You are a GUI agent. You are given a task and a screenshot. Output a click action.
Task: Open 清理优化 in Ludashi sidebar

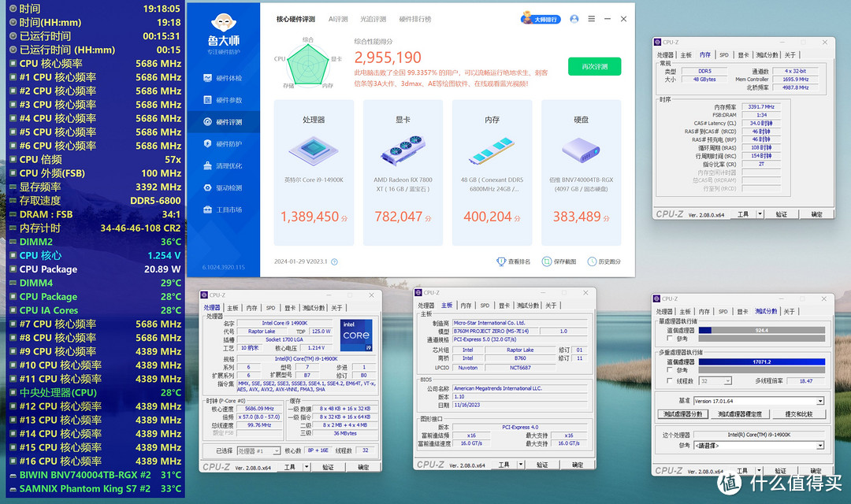point(223,165)
